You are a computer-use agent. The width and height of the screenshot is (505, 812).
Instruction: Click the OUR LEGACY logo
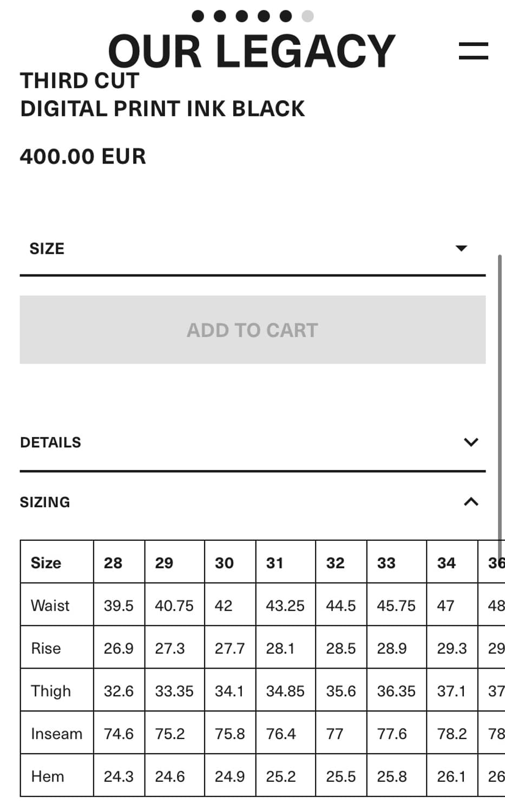point(252,51)
